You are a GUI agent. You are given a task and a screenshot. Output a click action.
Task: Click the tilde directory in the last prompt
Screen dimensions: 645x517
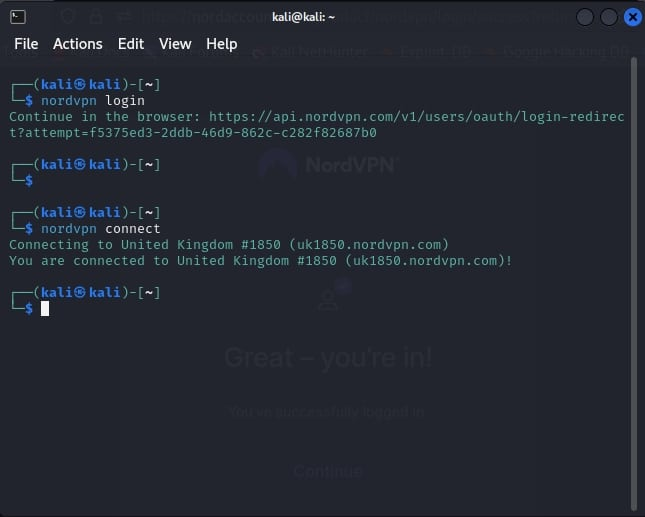tap(149, 293)
